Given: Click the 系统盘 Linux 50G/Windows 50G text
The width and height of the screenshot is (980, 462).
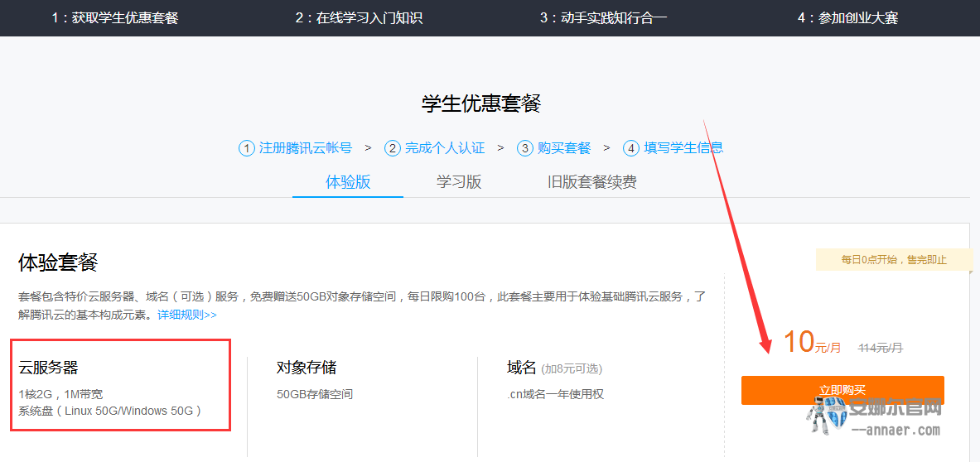Looking at the screenshot, I should point(110,411).
